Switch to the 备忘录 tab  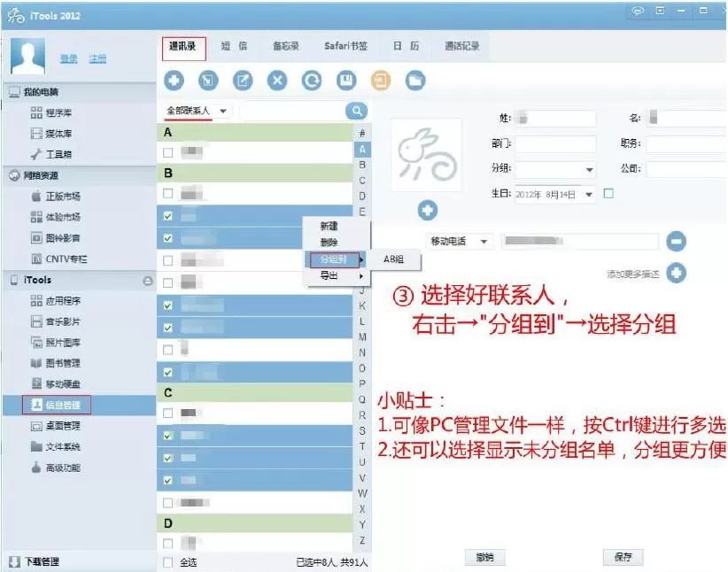(x=285, y=46)
